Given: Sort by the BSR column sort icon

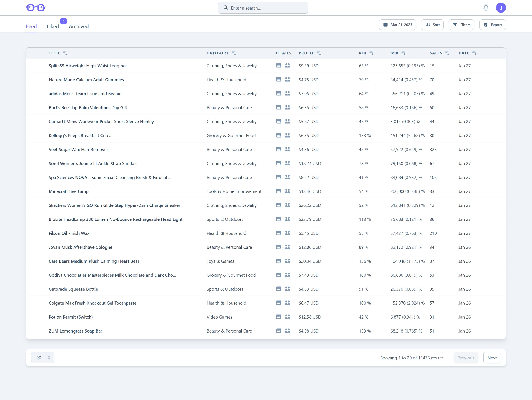Looking at the screenshot, I should (403, 53).
